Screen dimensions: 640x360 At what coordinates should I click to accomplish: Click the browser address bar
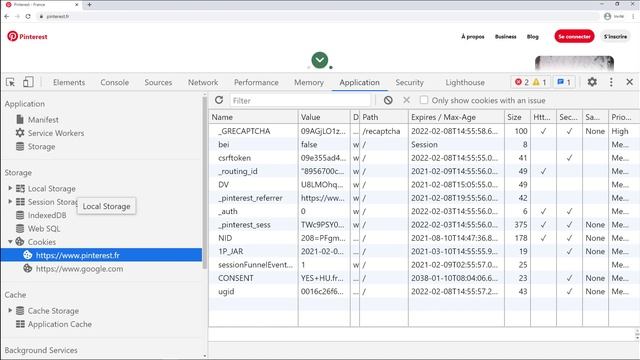(x=318, y=16)
